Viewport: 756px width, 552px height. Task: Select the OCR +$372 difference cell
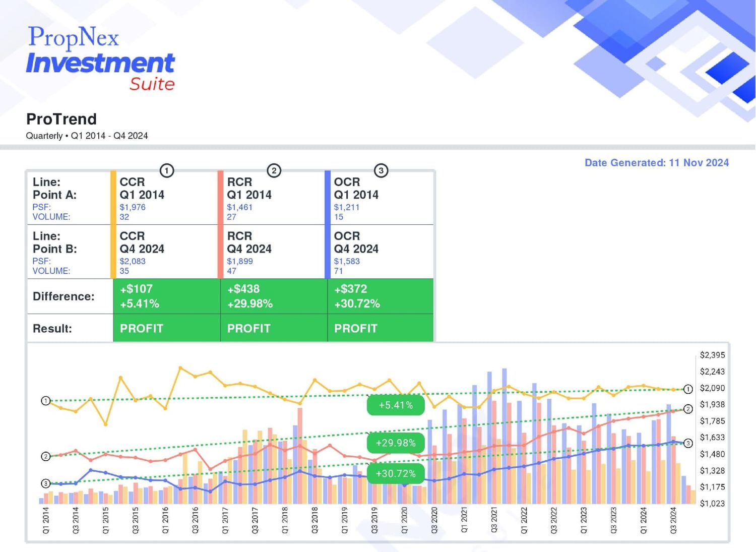tap(381, 296)
